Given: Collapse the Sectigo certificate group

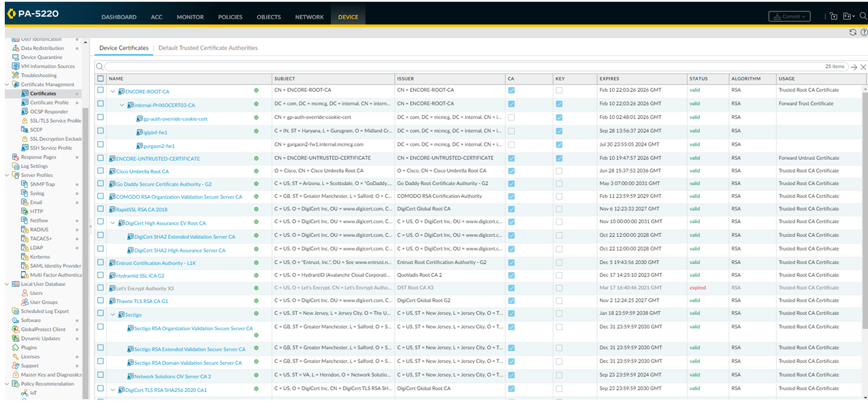Looking at the screenshot, I should coord(113,315).
